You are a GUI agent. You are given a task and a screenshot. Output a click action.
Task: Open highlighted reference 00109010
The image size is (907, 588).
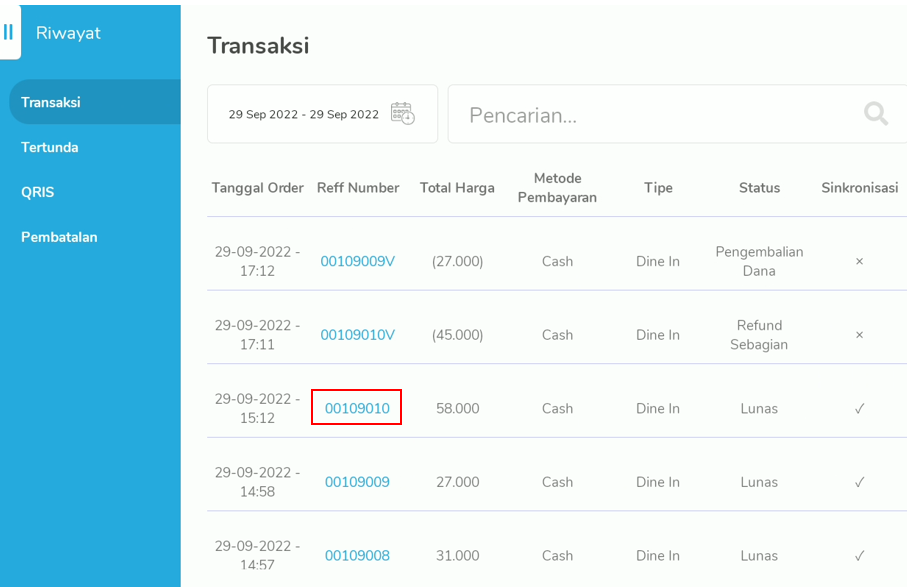tap(357, 408)
